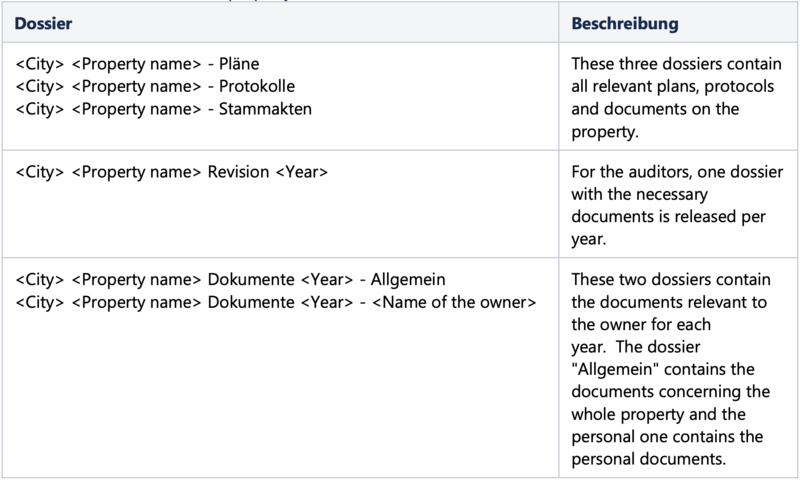This screenshot has height=480, width=800.
Task: Select the Protokolle dossier entry line
Action: tap(155, 86)
